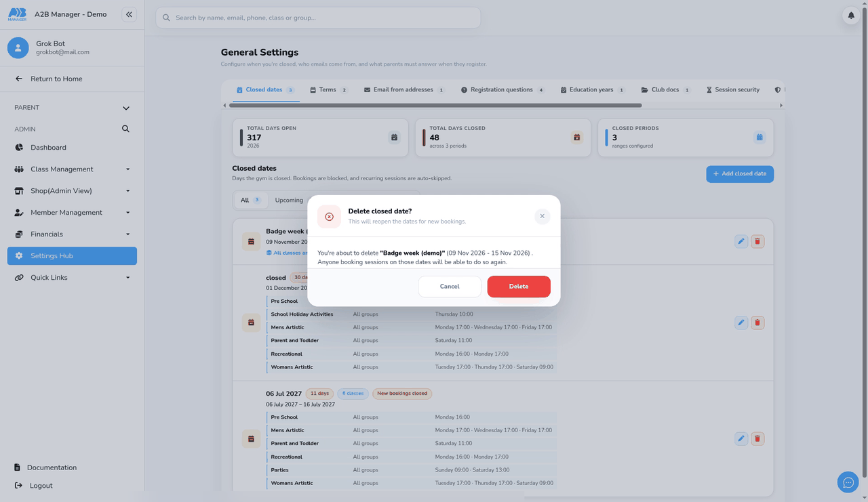The image size is (868, 502).
Task: Click the tabs horizontal scrollbar
Action: pos(435,105)
